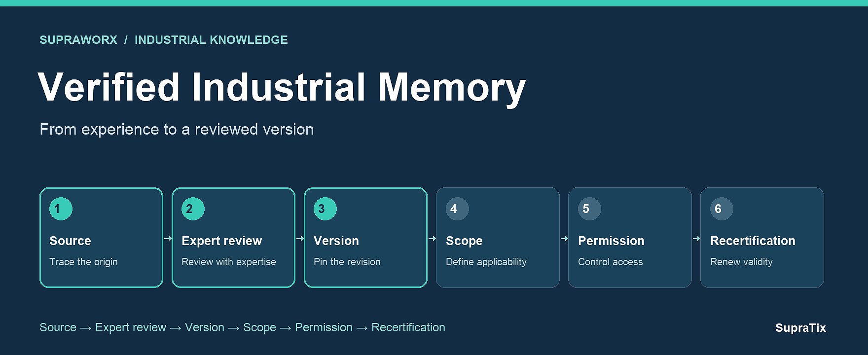Open the SUPRAWORX breadcrumb link
This screenshot has width=868, height=355.
(x=78, y=40)
